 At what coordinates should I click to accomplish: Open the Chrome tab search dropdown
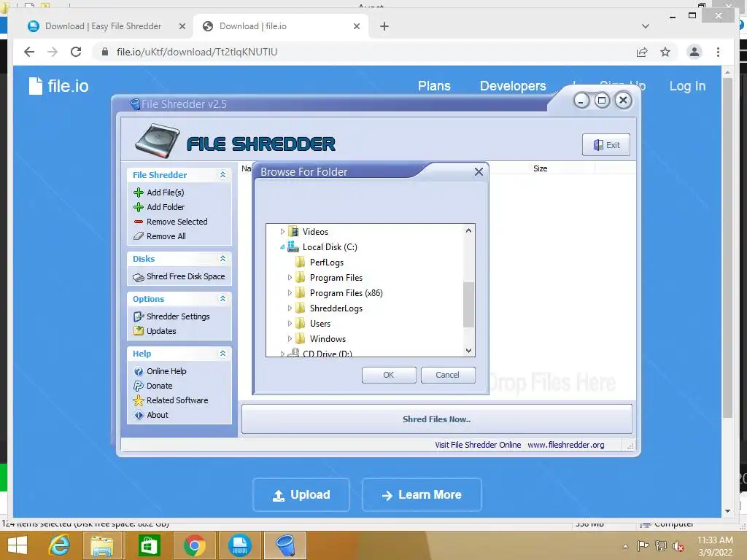point(645,26)
